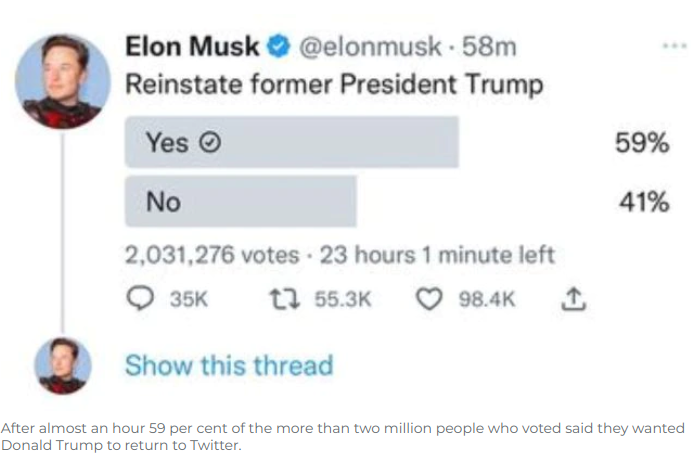The width and height of the screenshot is (691, 455).
Task: Open the large Elon Musk profile picture
Action: click(64, 81)
